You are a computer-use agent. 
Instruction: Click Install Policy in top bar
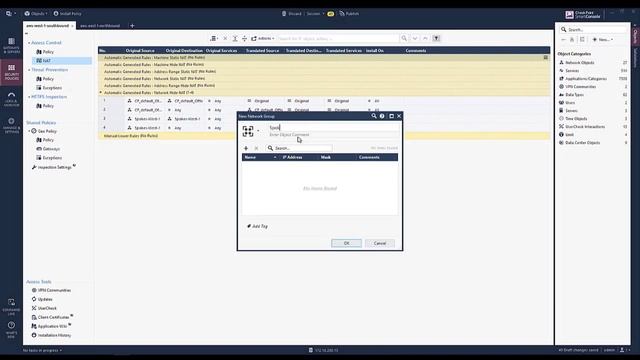click(x=67, y=13)
